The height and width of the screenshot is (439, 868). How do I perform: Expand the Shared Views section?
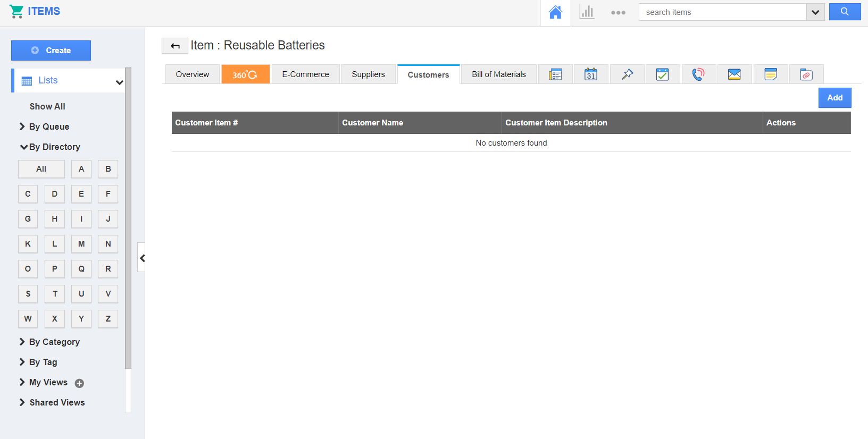click(x=52, y=402)
